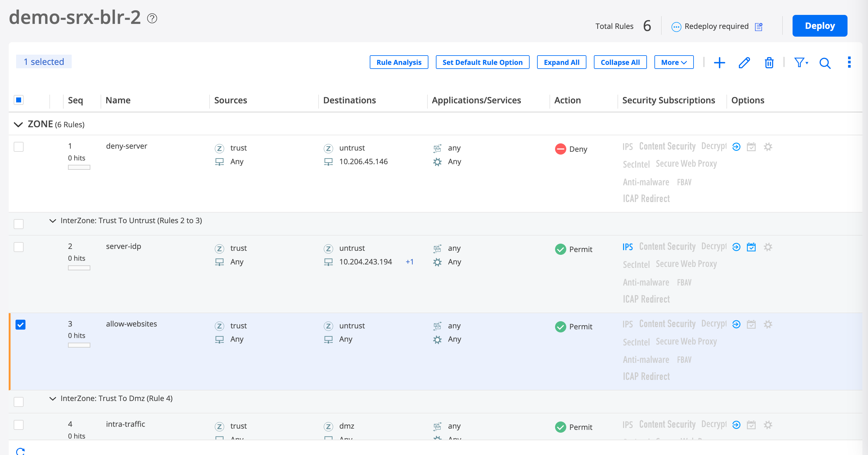The width and height of the screenshot is (868, 455).
Task: Click the schedule calendar icon on server-idp rule
Action: point(751,247)
